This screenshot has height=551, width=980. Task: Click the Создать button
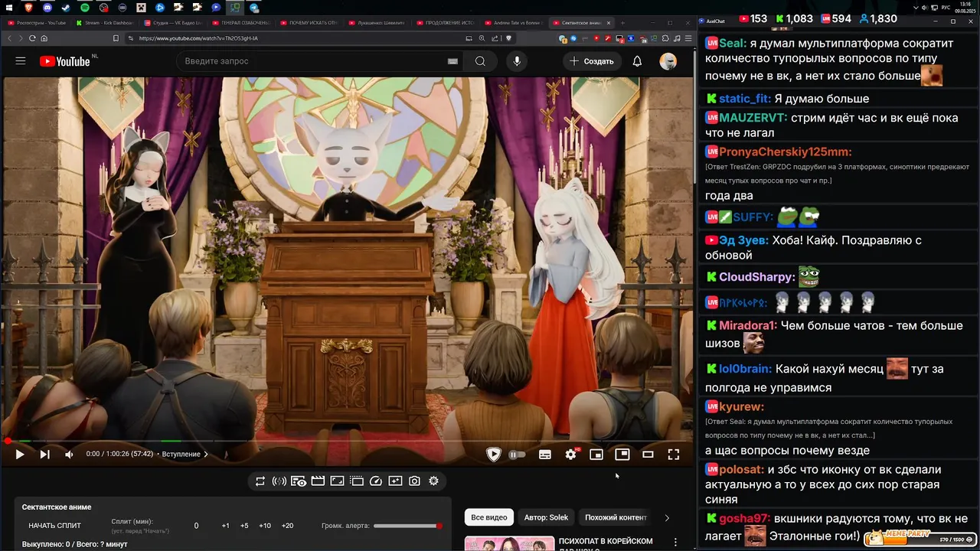[x=591, y=61]
